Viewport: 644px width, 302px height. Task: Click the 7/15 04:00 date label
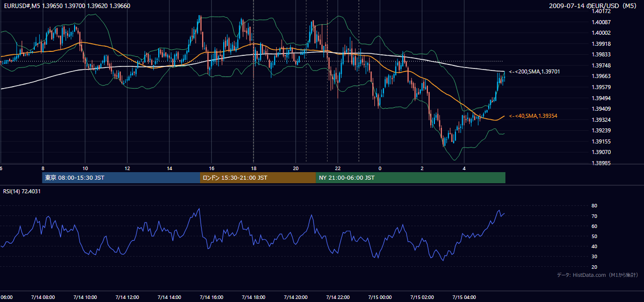pyautogui.click(x=464, y=297)
